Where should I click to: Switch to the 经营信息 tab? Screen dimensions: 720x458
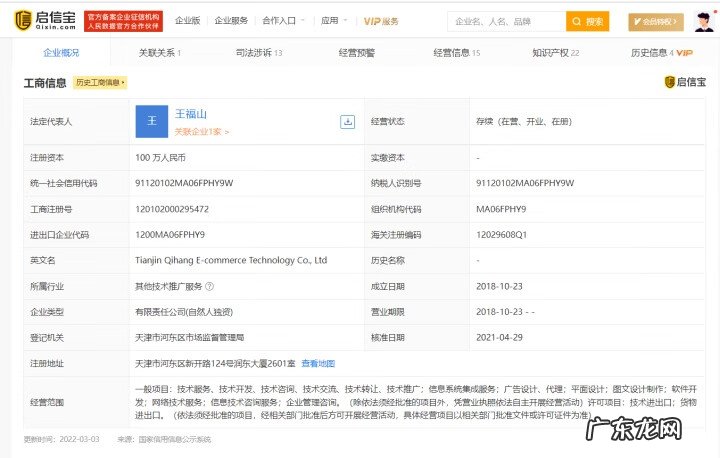[456, 53]
